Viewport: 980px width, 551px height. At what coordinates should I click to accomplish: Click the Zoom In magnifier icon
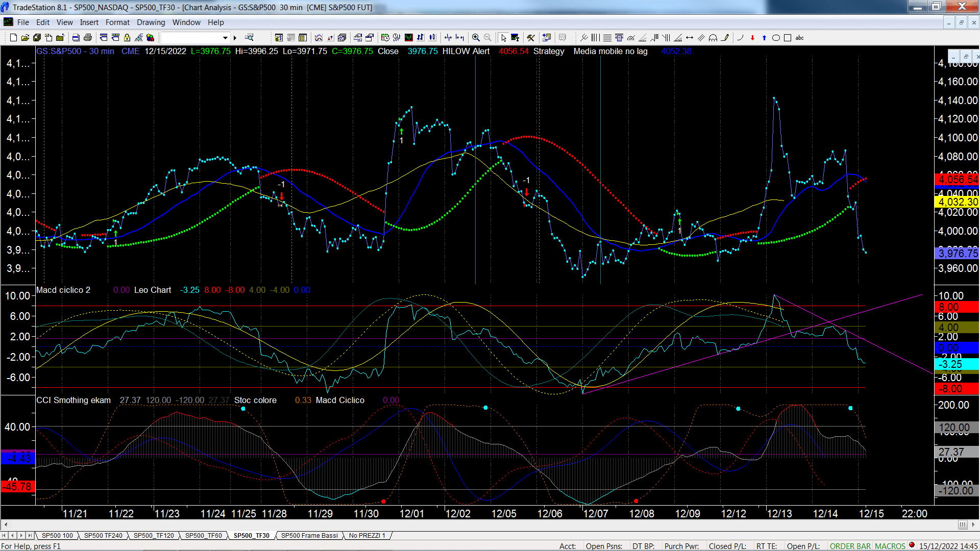pyautogui.click(x=476, y=38)
